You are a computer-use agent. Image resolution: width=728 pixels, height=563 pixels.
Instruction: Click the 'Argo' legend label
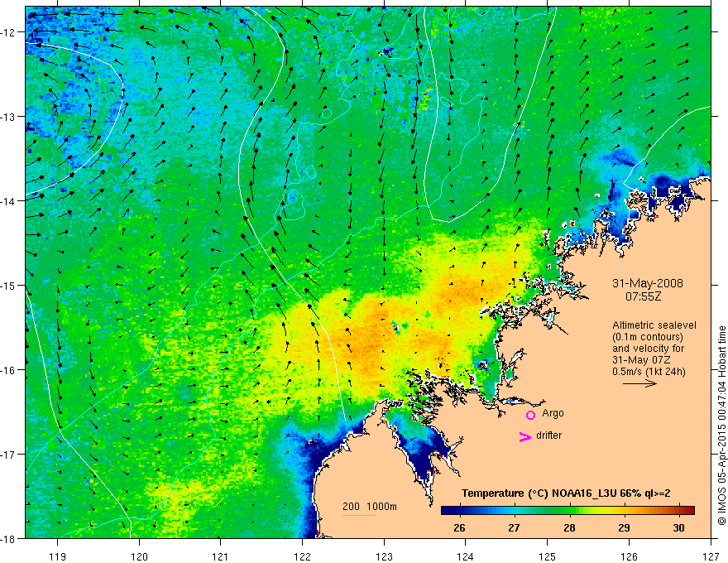click(x=553, y=413)
